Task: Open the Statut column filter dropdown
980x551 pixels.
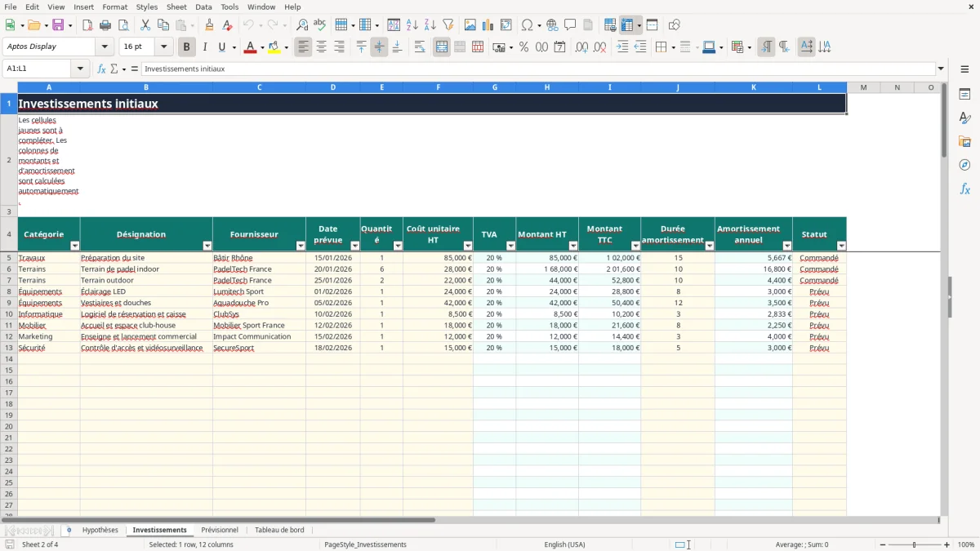Action: click(841, 246)
